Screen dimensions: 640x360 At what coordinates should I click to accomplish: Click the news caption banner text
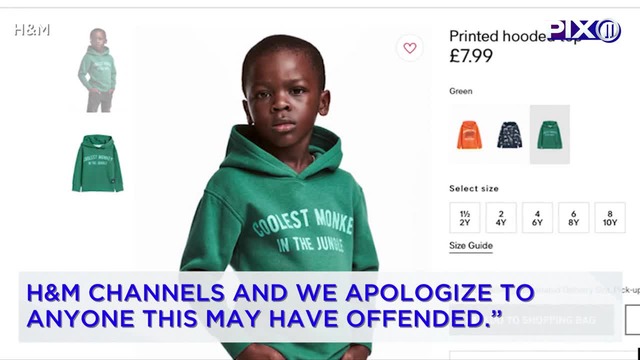tap(280, 306)
